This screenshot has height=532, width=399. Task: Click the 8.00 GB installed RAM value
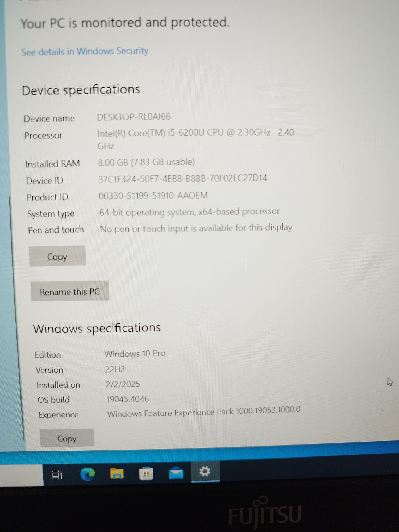pos(146,162)
